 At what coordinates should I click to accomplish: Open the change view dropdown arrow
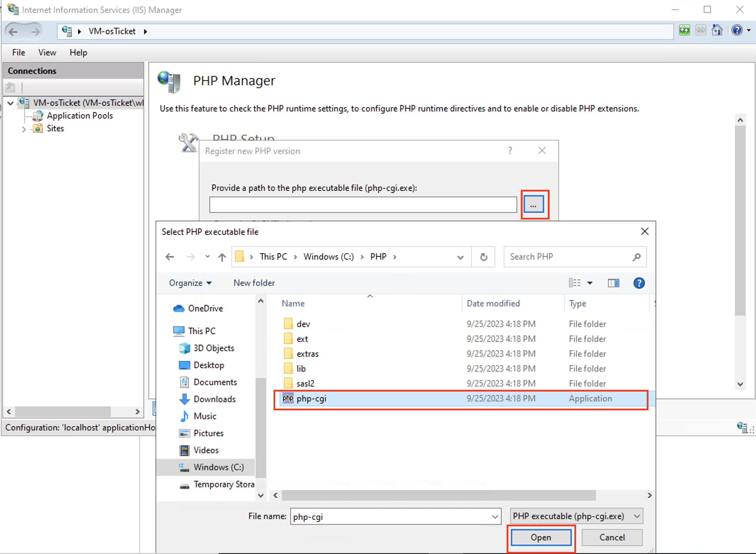click(x=590, y=283)
